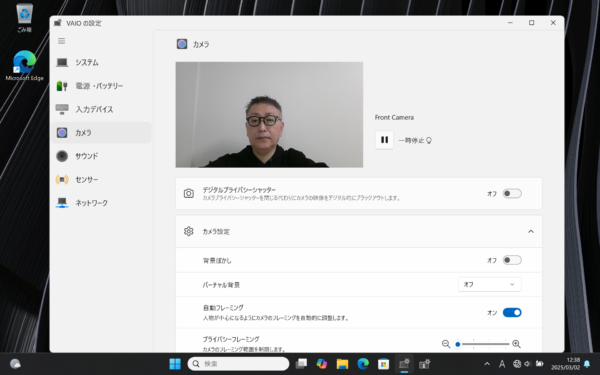Click the IME input mode indicator
Screen dimensions: 600x375
pos(502,364)
